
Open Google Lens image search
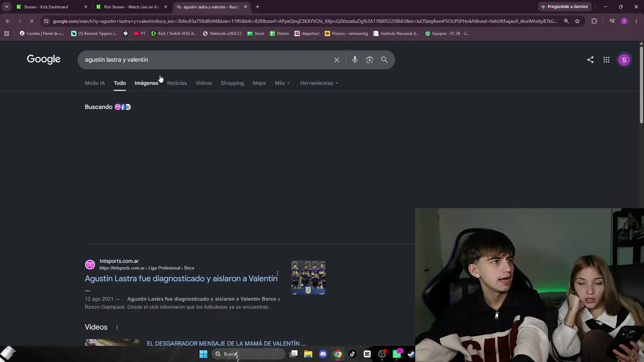pyautogui.click(x=369, y=60)
